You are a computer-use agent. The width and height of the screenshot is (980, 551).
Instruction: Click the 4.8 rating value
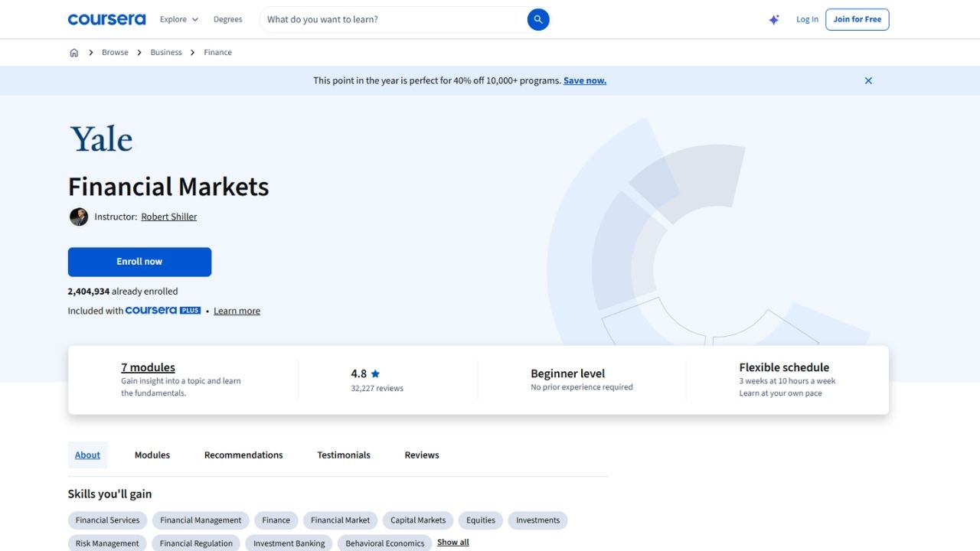[358, 373]
